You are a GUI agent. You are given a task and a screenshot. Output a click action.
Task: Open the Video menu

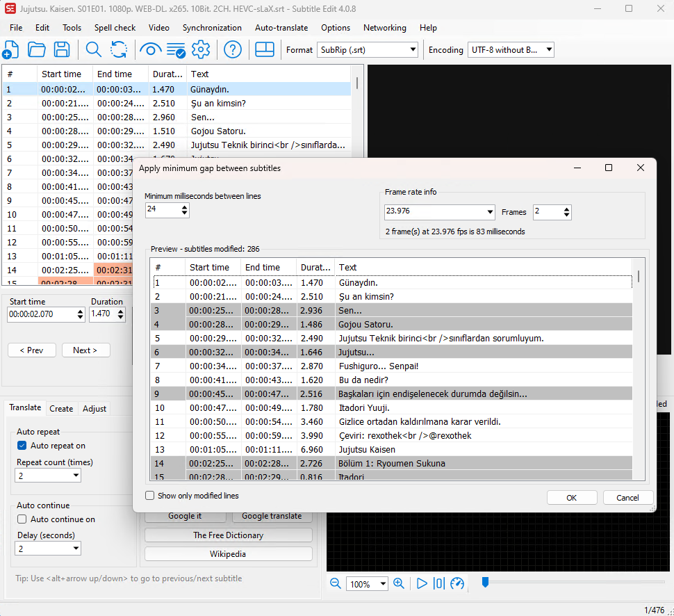pos(159,28)
